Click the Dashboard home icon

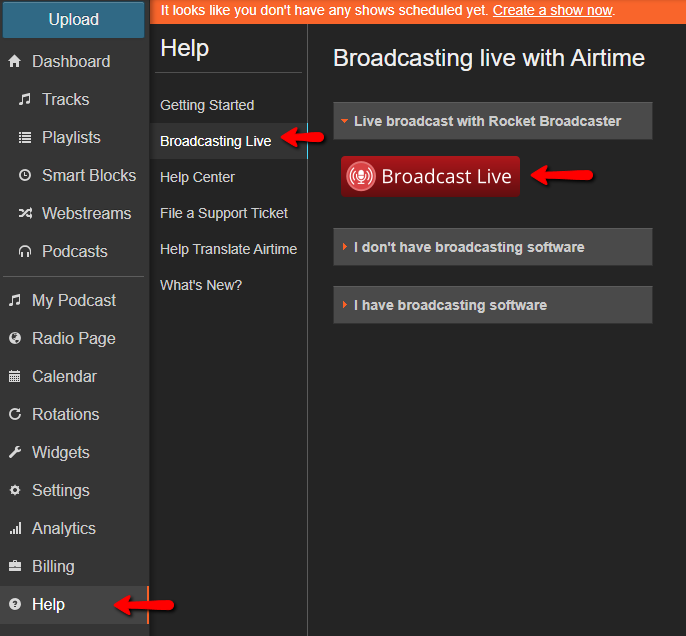(x=14, y=61)
